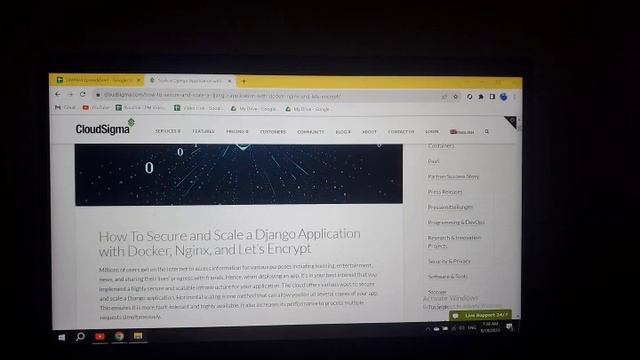Open YouTube bookmark
640x360 pixels.
(96, 108)
